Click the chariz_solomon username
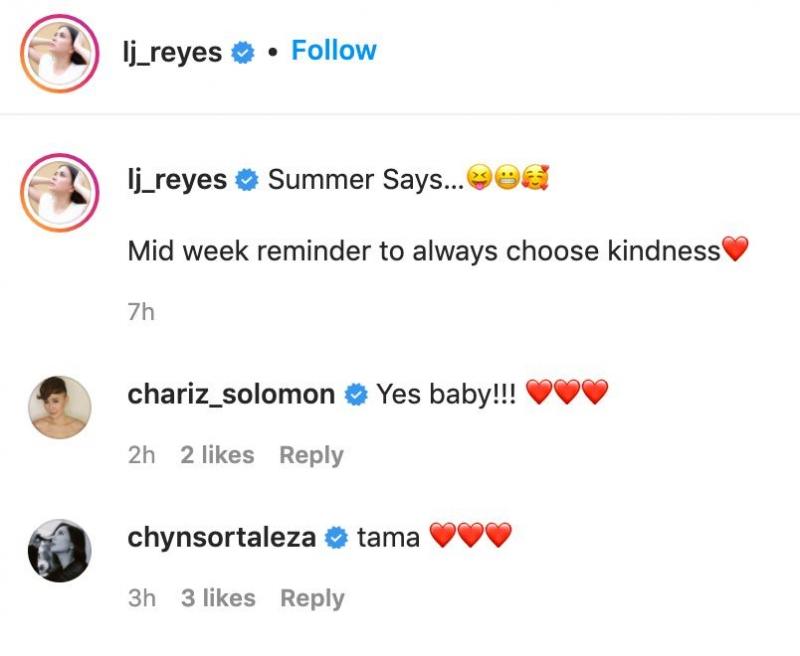 (231, 395)
